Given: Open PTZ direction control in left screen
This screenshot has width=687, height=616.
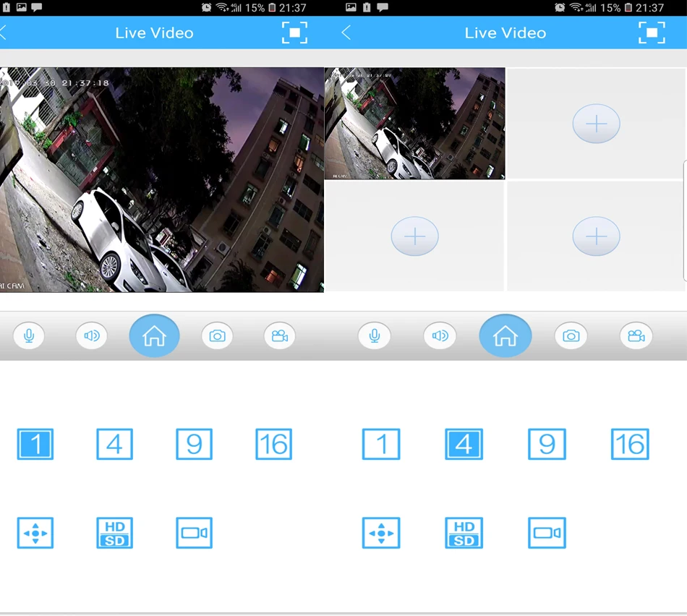Looking at the screenshot, I should tap(35, 533).
